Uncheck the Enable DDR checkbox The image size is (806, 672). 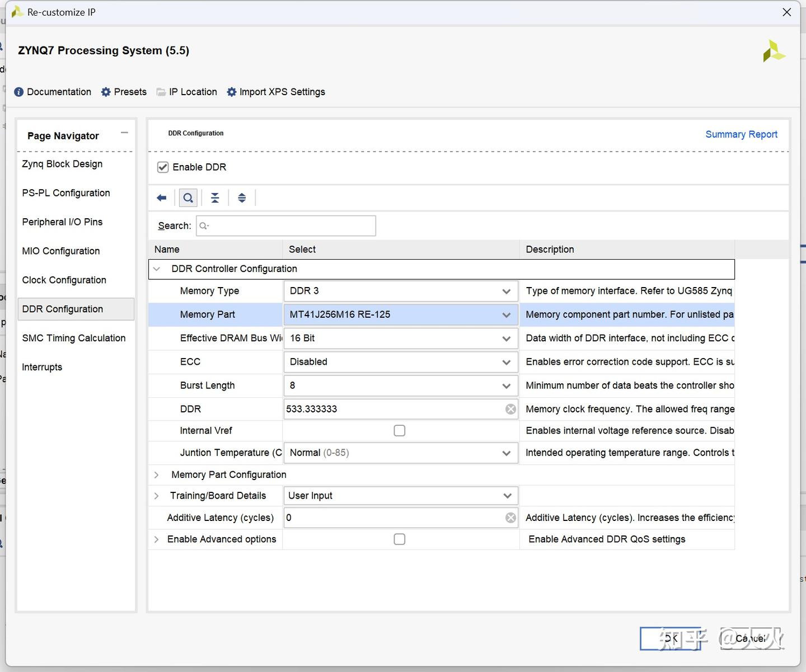(163, 167)
